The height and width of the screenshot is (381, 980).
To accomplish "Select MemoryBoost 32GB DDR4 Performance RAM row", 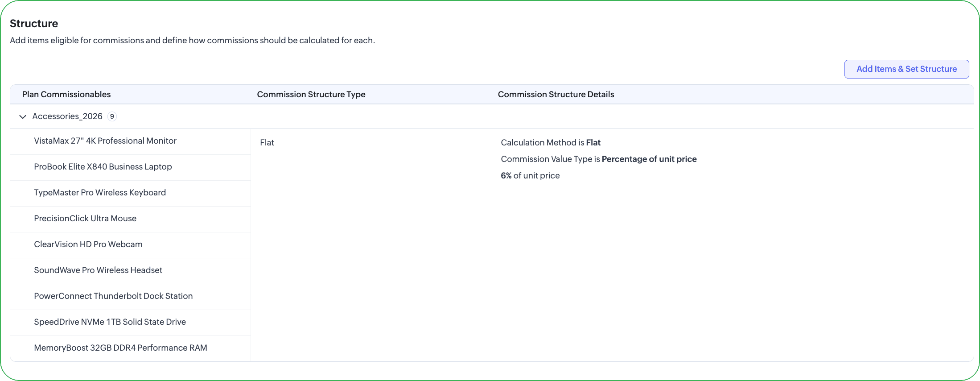I will [131, 348].
